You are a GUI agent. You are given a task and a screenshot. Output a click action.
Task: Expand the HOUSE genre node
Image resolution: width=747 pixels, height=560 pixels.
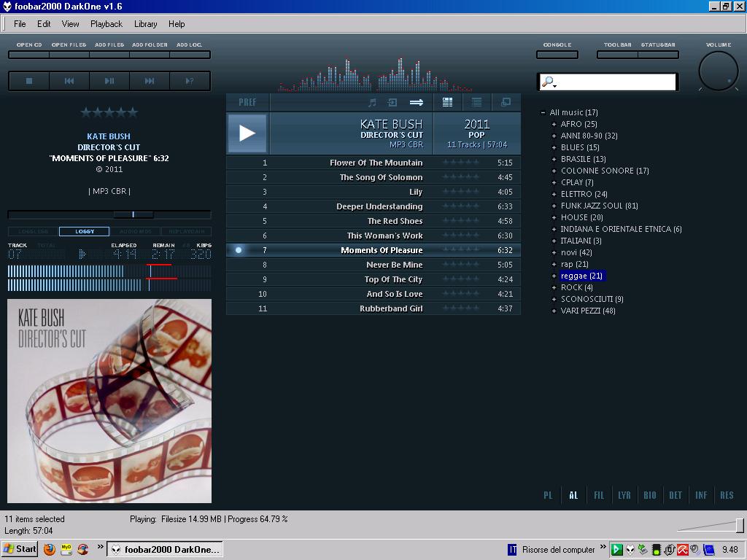click(x=554, y=217)
